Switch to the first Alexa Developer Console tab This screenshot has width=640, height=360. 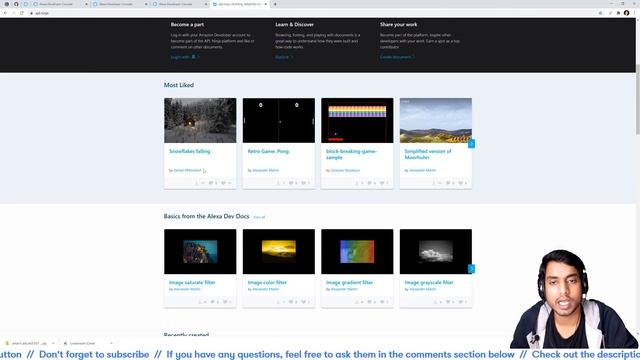point(60,4)
